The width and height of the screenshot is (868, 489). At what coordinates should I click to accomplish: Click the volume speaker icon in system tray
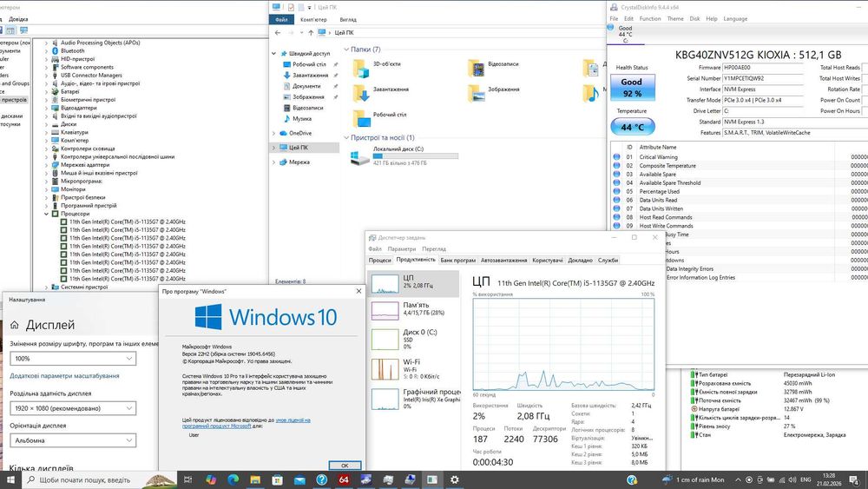[792, 479]
